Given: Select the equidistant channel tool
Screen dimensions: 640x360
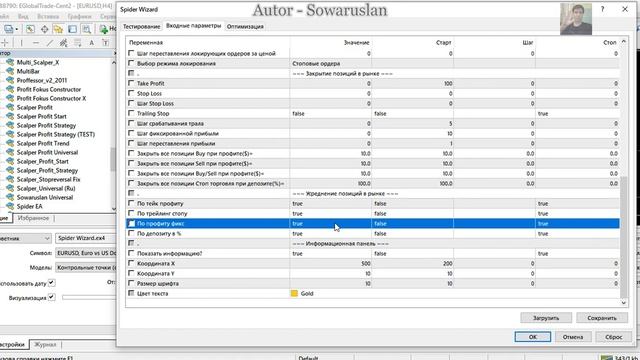Looking at the screenshot, I should point(64,42).
